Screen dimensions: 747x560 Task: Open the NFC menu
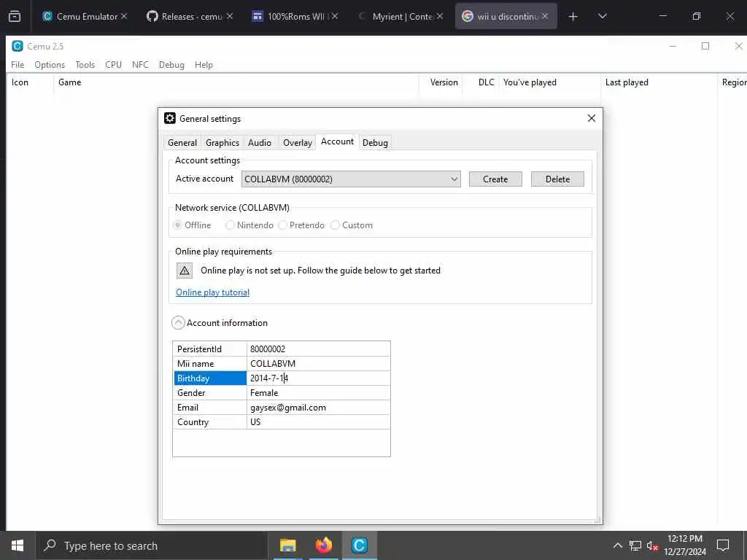point(140,65)
